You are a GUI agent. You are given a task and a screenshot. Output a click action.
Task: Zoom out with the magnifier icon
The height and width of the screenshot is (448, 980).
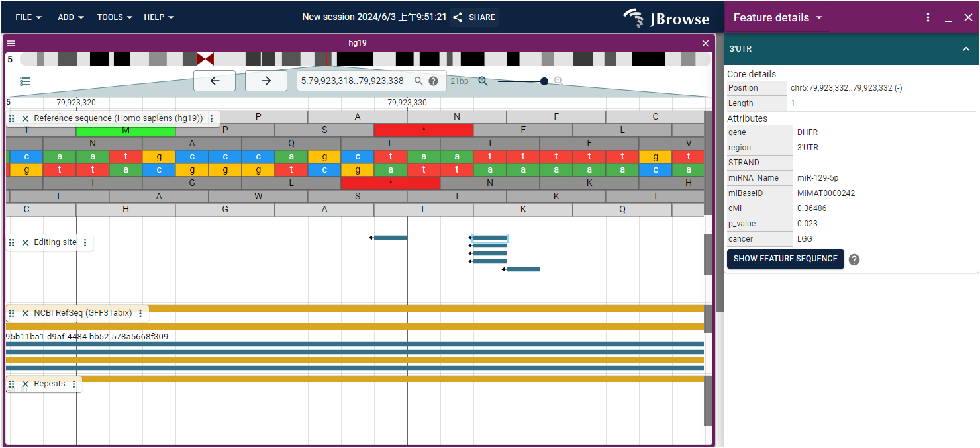pos(483,81)
